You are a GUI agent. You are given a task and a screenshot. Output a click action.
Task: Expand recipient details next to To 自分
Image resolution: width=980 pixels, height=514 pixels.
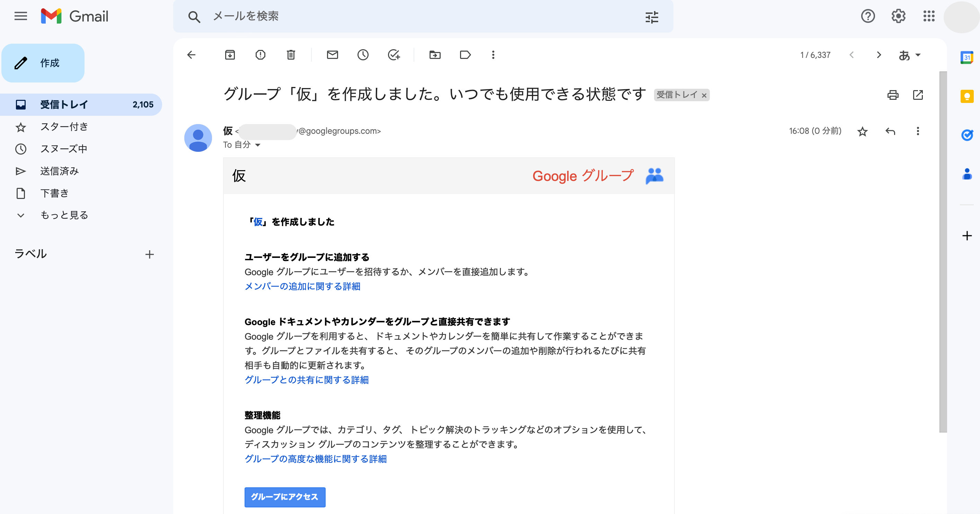[x=257, y=145]
